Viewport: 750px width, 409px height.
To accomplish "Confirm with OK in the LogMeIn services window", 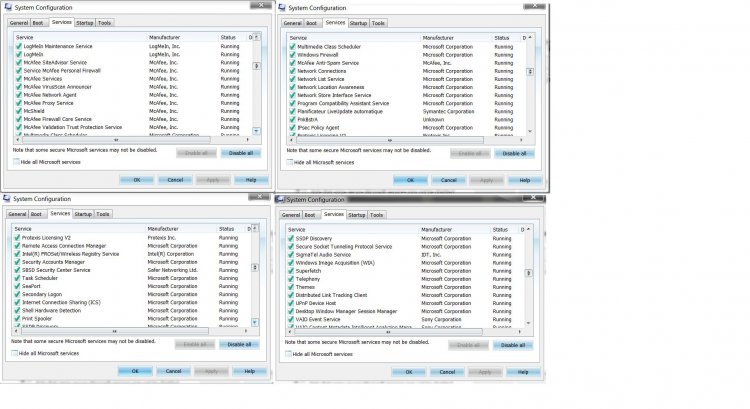I will point(137,180).
